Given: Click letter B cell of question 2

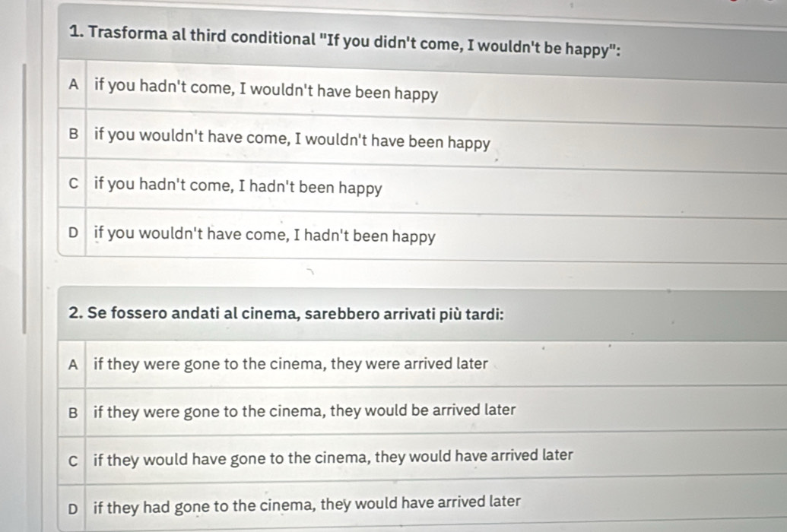Looking at the screenshot, I should point(73,413).
